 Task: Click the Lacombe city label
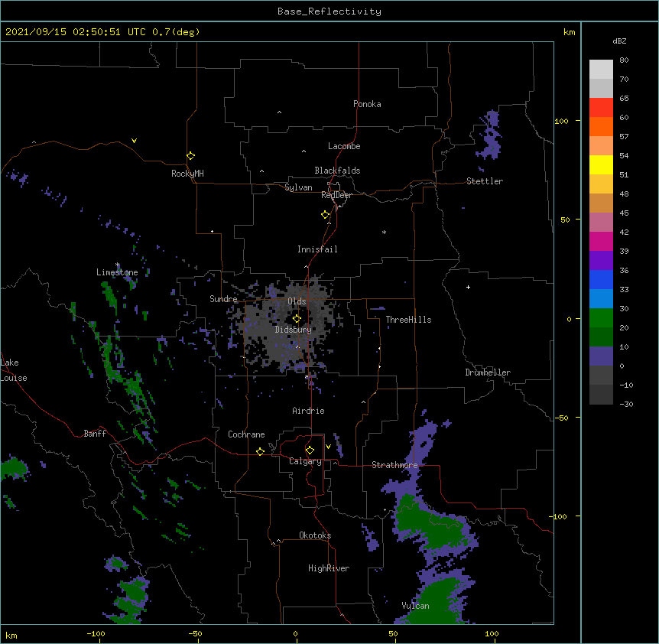(344, 146)
